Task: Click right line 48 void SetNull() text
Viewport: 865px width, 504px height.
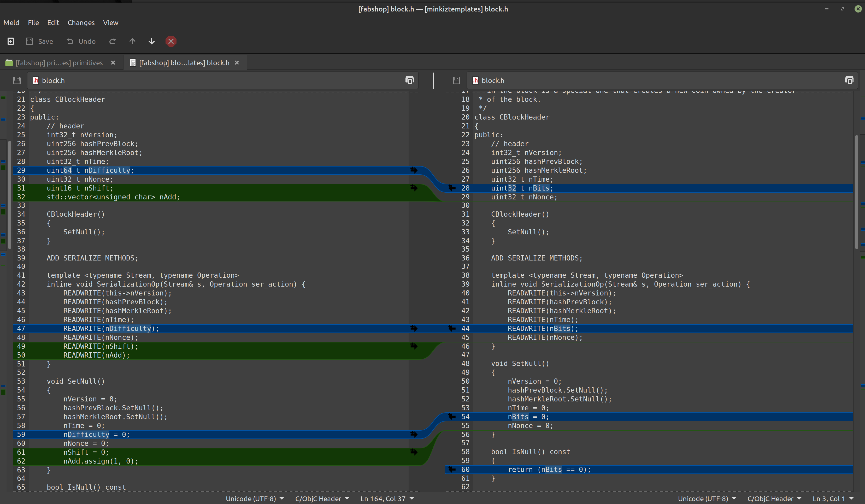Action: click(x=520, y=363)
